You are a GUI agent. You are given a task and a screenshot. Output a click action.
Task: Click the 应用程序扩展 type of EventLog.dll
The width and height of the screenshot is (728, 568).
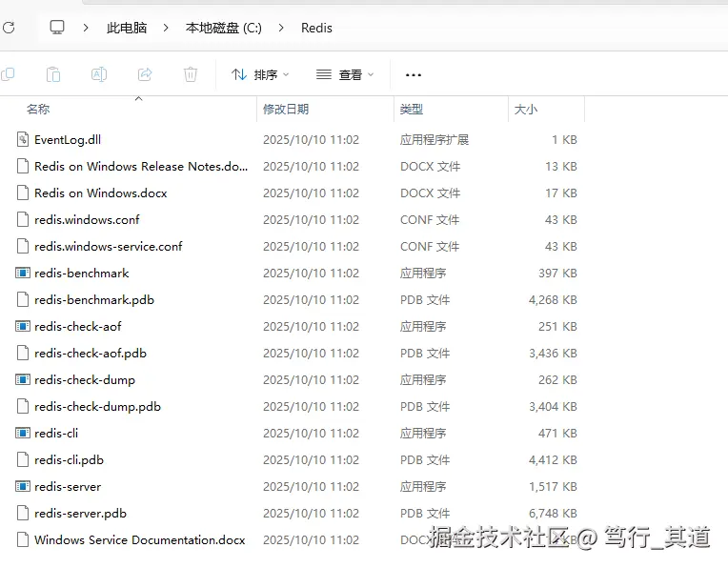pos(435,140)
